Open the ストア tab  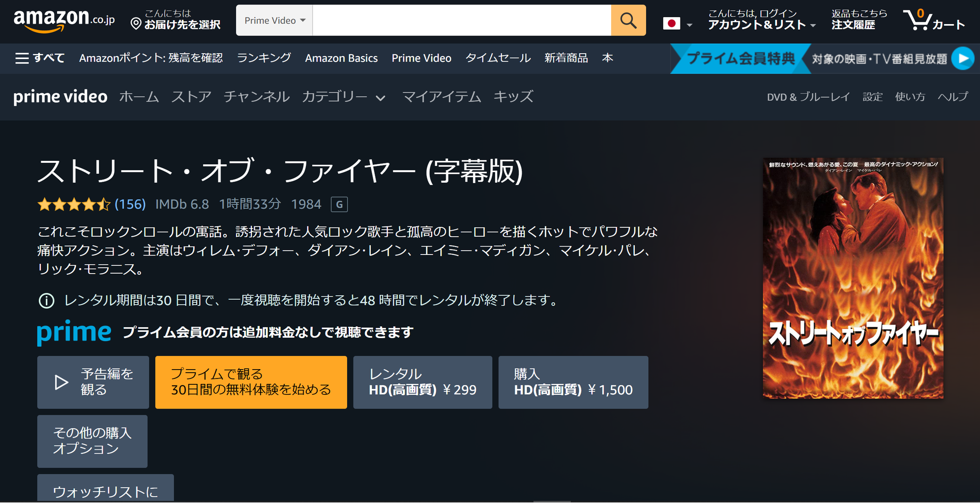(191, 96)
